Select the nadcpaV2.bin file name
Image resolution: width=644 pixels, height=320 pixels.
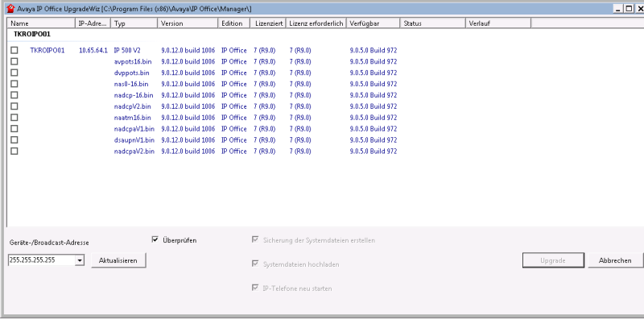pos(134,151)
